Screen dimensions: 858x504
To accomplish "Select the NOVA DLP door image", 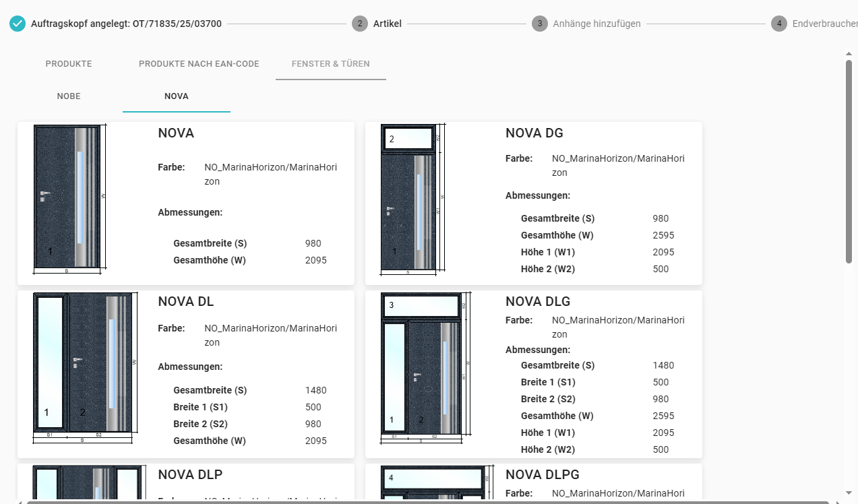I will (x=89, y=483).
